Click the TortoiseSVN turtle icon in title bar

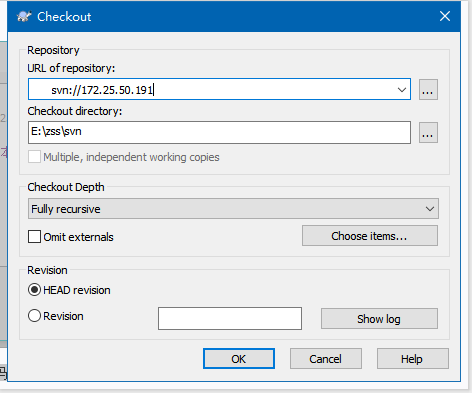click(x=24, y=16)
